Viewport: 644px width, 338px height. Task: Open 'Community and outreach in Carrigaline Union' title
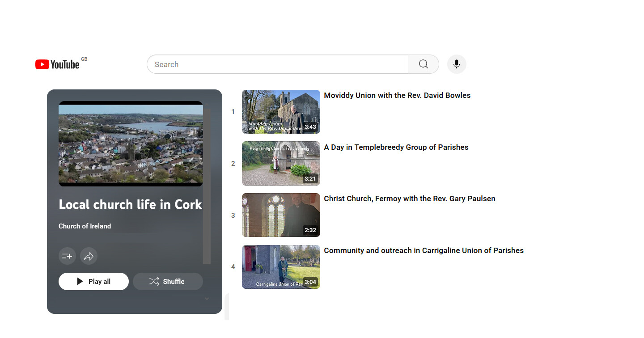[424, 250]
